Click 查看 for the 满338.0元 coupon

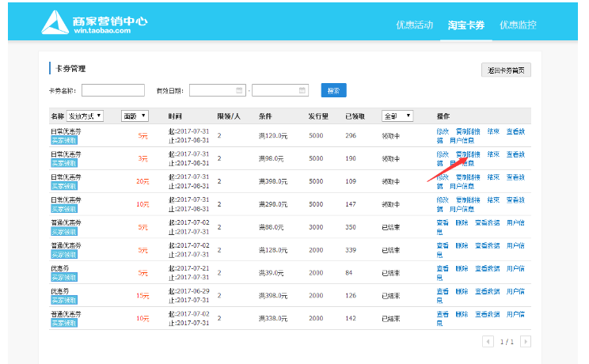coord(443,315)
